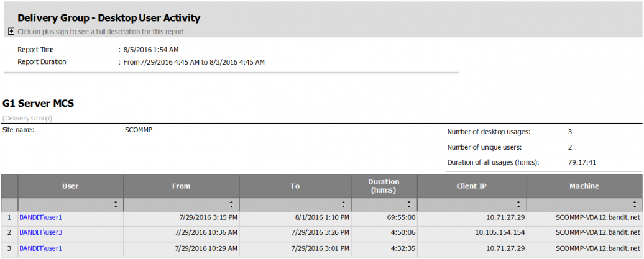Click the Duration (h:m:s) column header
644x259 pixels.
384,186
